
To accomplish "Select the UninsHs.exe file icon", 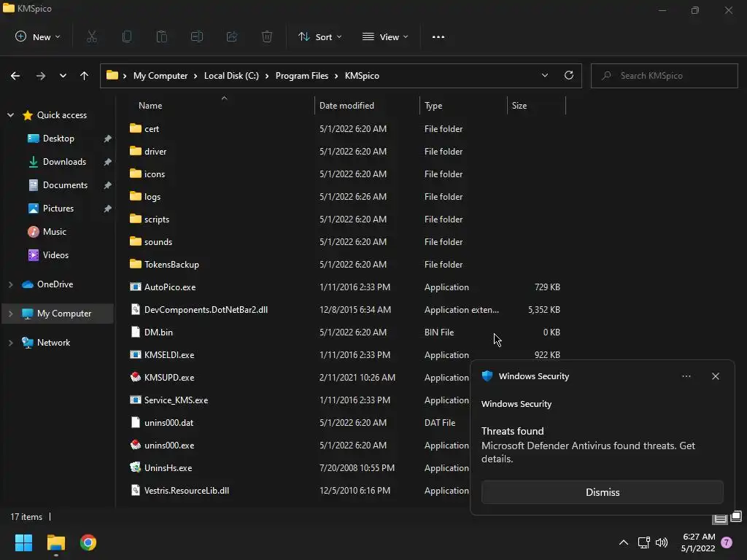I will tap(136, 467).
